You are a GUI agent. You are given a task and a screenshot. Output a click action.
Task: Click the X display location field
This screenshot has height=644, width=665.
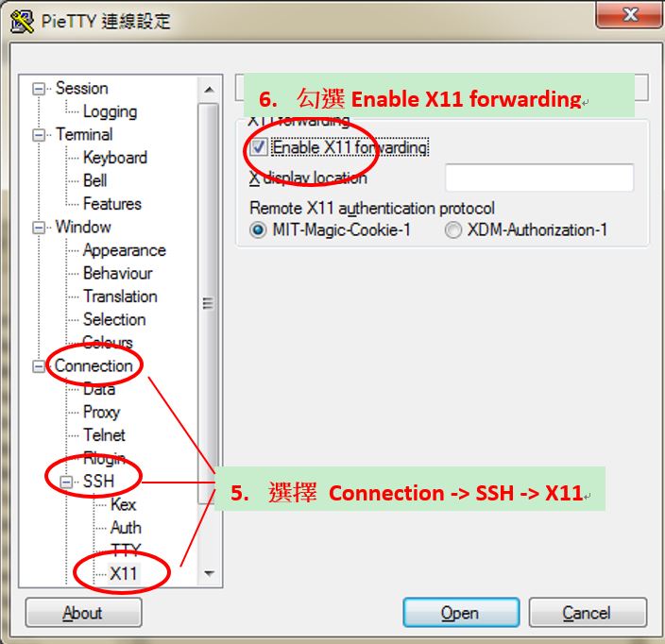(539, 178)
